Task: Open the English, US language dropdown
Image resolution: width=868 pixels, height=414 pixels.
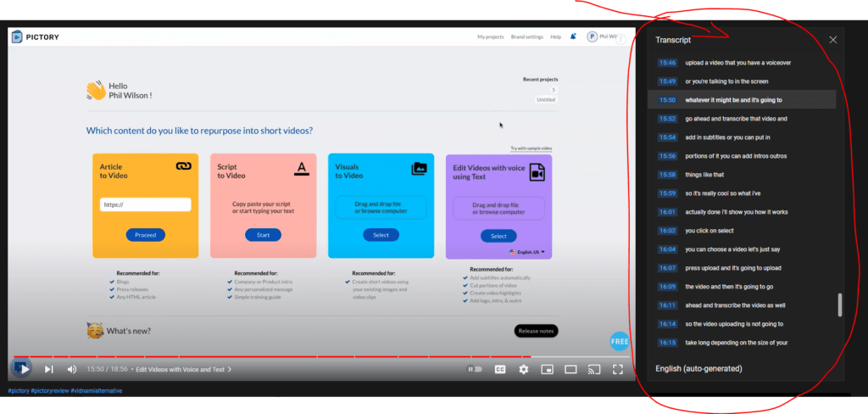Action: click(x=527, y=252)
